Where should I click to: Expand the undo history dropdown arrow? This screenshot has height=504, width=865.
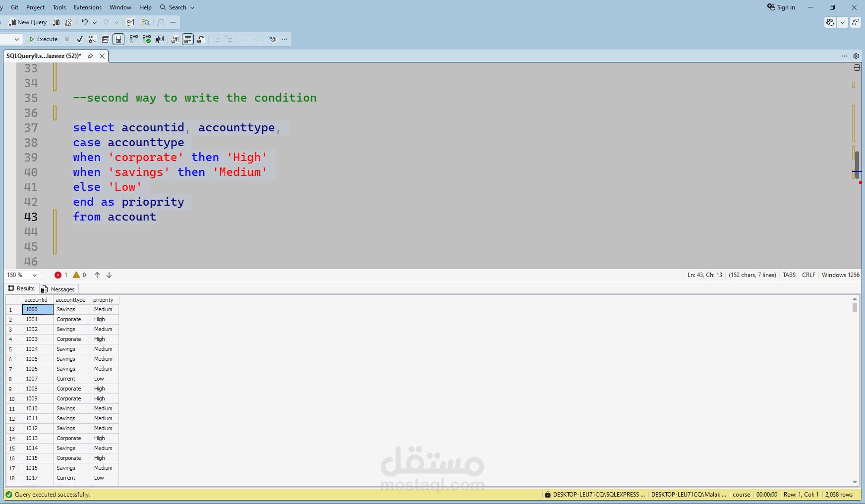coord(95,22)
